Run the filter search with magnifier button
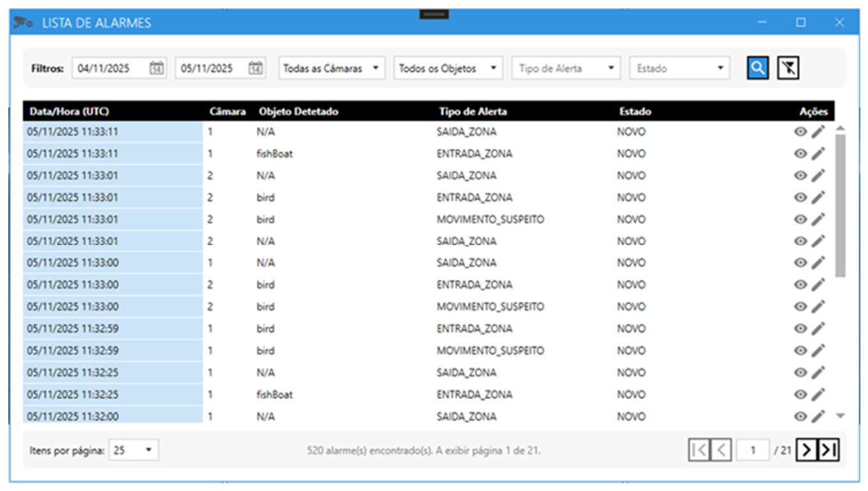The width and height of the screenshot is (868, 491). click(x=758, y=68)
